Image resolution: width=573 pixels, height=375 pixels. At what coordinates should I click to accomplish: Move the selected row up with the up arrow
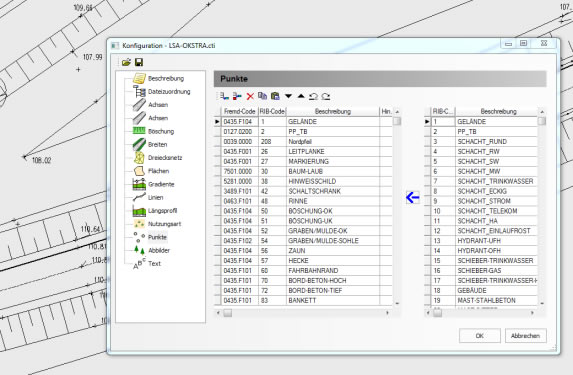pos(301,96)
